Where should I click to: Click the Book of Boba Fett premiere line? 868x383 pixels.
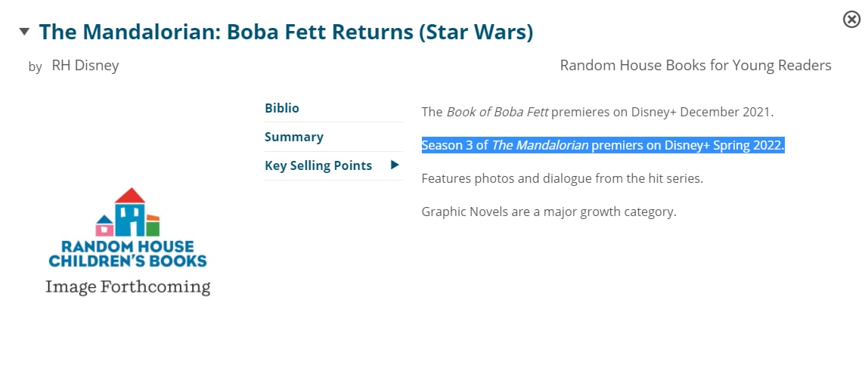click(597, 112)
